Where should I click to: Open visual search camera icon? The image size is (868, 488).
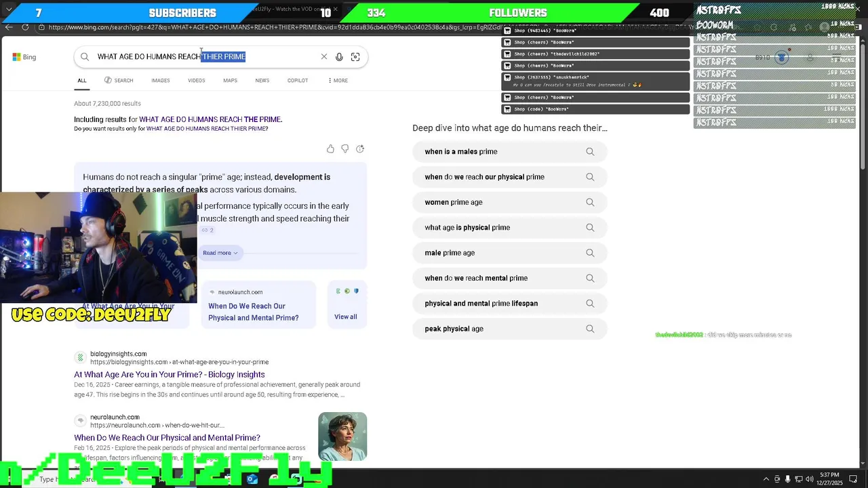tap(355, 57)
